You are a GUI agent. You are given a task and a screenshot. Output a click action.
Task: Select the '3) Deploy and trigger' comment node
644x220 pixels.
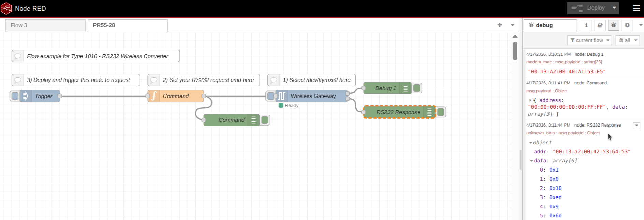coord(76,80)
